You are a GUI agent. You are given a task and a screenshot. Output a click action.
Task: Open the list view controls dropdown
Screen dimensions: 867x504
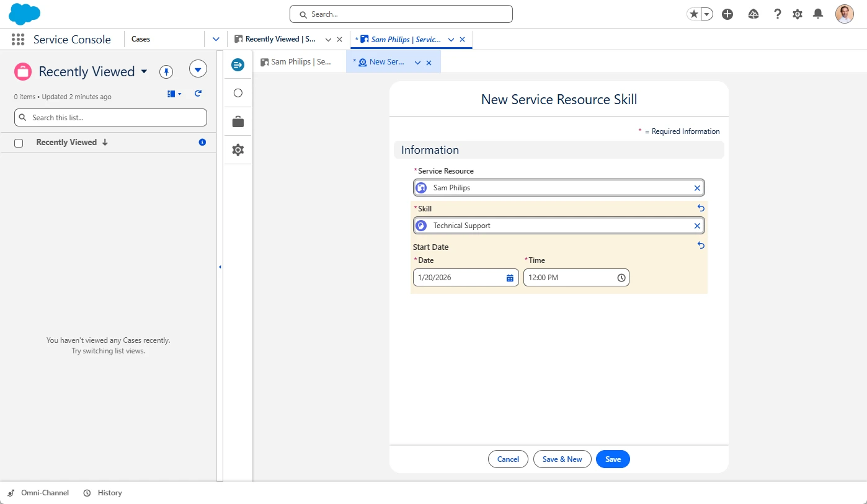[198, 69]
